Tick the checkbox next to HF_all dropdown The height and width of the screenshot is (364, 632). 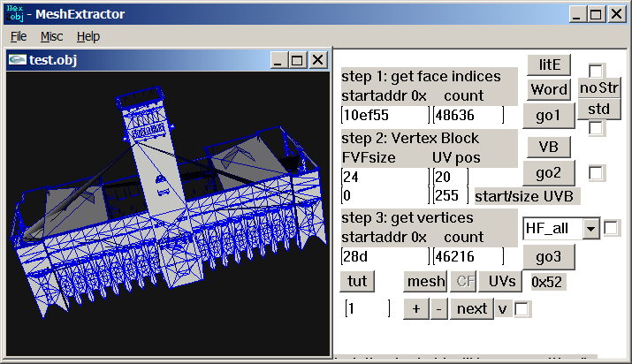pos(612,229)
